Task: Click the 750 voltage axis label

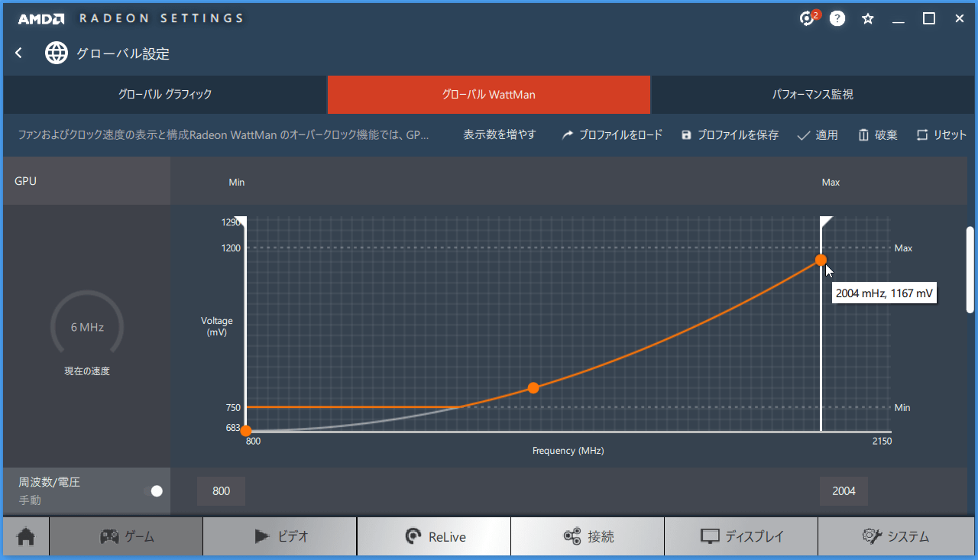Action: pyautogui.click(x=233, y=408)
